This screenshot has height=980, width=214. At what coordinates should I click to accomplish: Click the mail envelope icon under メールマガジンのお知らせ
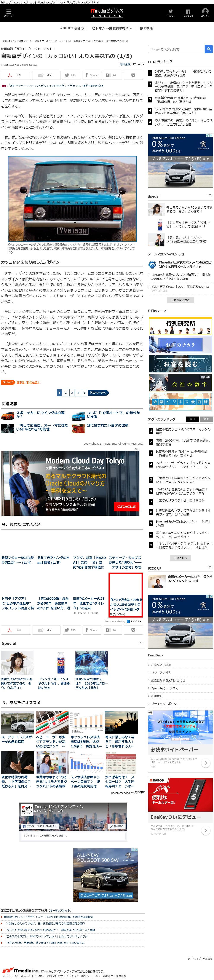pyautogui.click(x=152, y=264)
